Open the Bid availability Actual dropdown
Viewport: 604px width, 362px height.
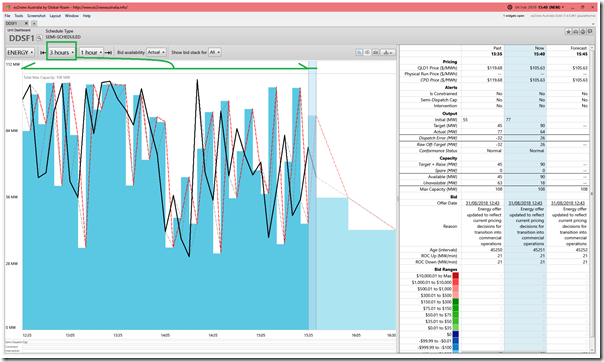[x=156, y=52]
